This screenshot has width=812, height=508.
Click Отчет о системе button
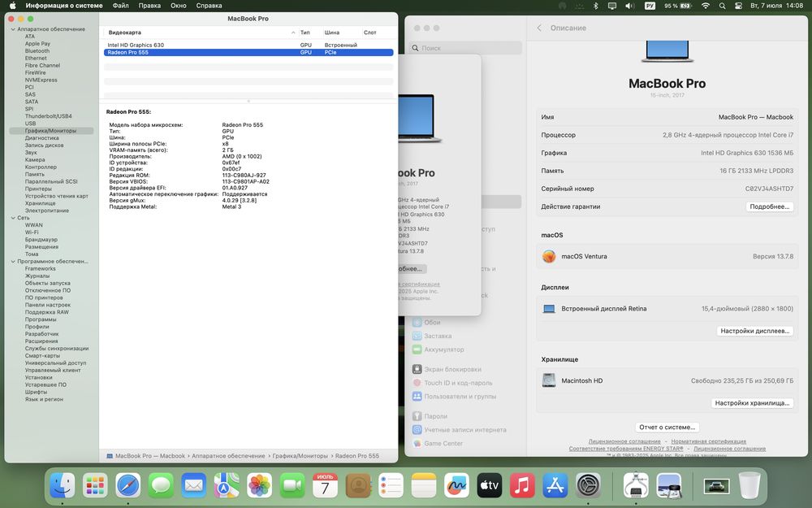(667, 428)
